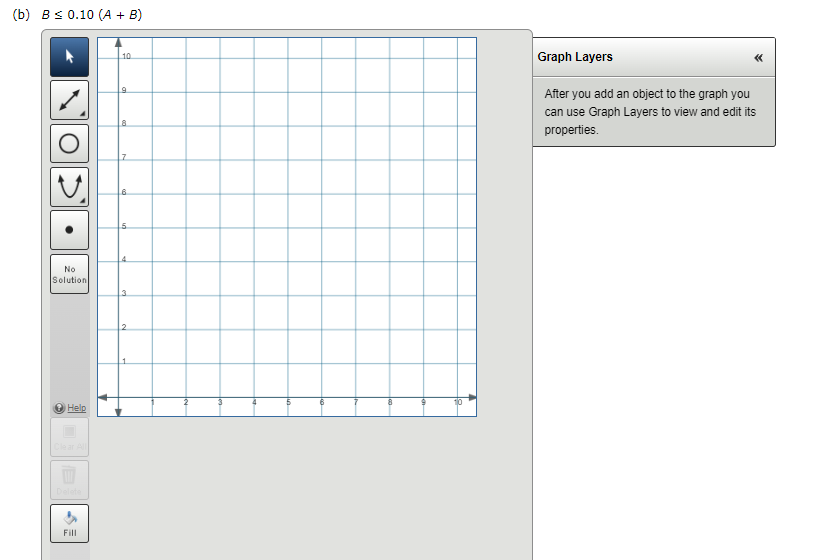Open the Help link

(x=77, y=408)
